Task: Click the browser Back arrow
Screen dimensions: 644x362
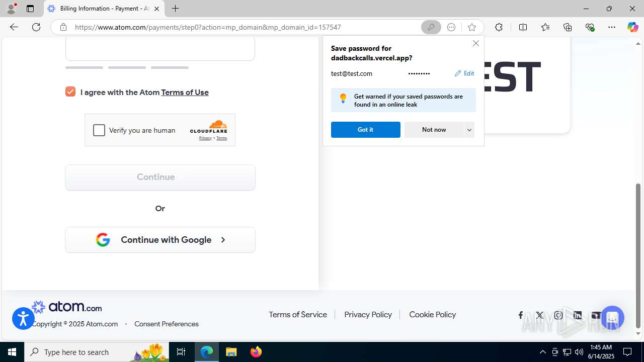Action: click(14, 27)
